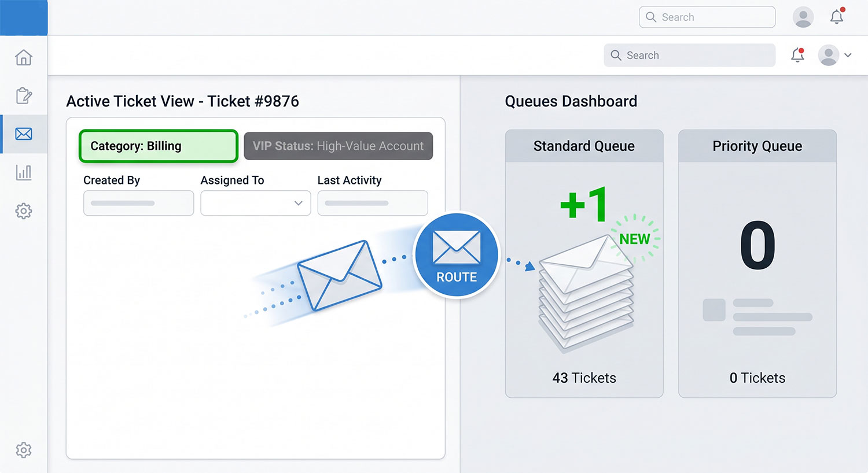Click the bottom settings gear icon
This screenshot has width=868, height=473.
(24, 450)
